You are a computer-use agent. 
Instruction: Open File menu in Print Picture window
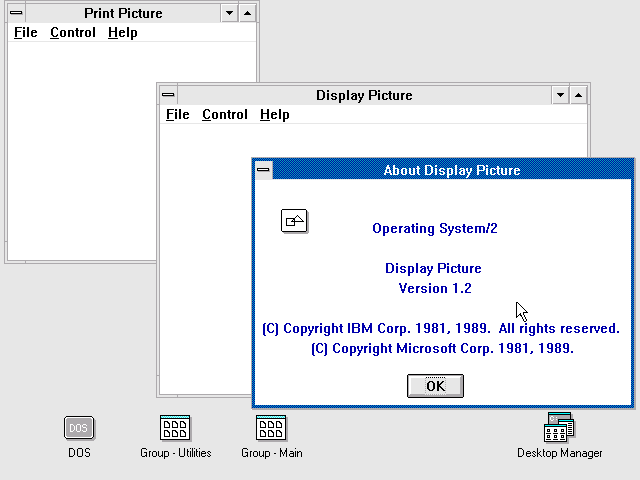pos(26,33)
